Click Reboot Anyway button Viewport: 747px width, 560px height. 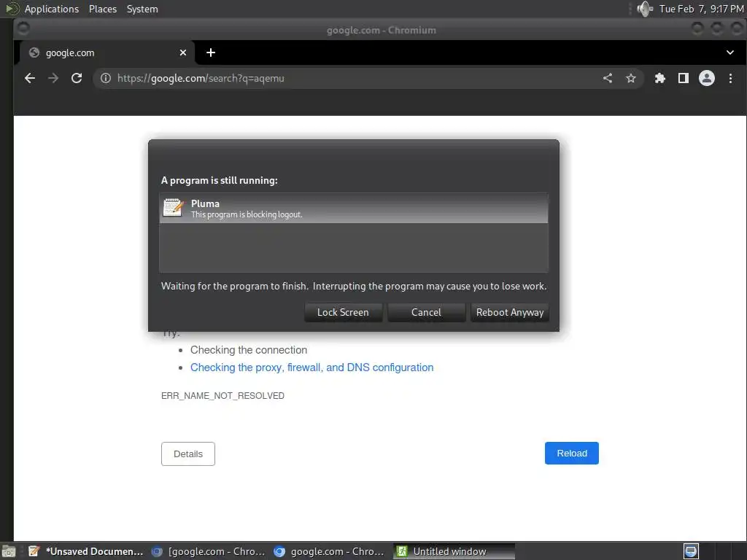click(510, 312)
